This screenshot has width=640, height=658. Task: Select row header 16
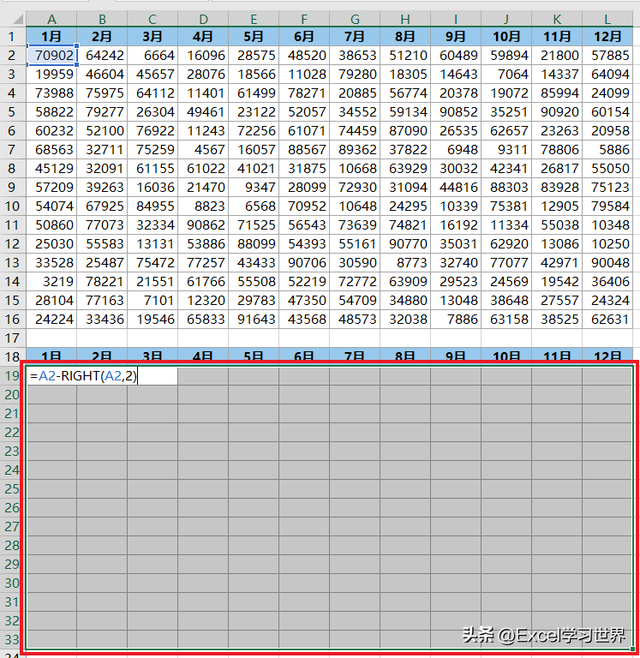pos(11,319)
